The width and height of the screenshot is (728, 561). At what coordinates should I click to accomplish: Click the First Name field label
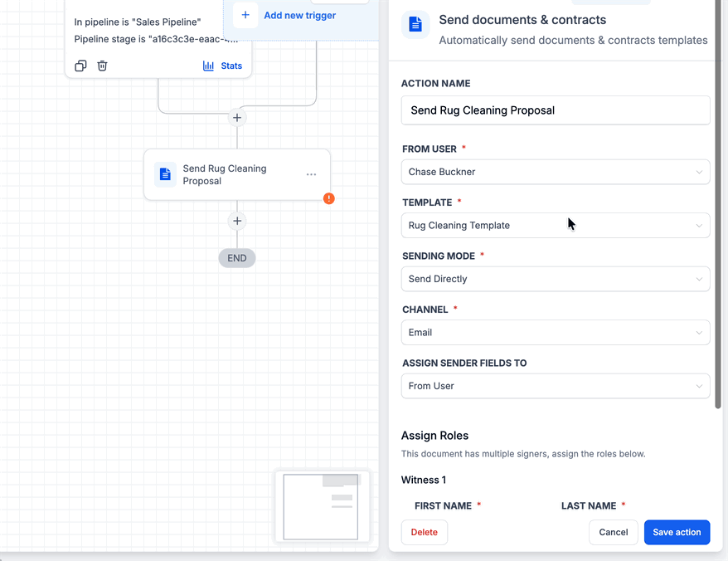(x=443, y=505)
